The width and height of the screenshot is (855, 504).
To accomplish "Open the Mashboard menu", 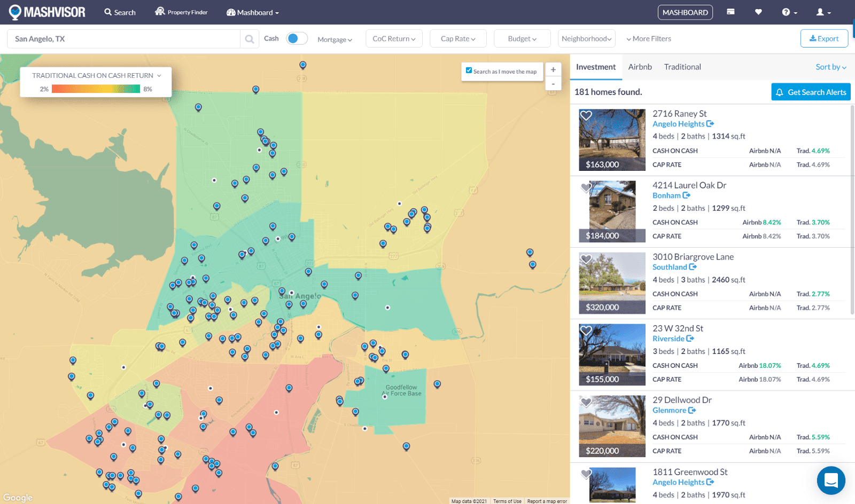I will tap(252, 12).
